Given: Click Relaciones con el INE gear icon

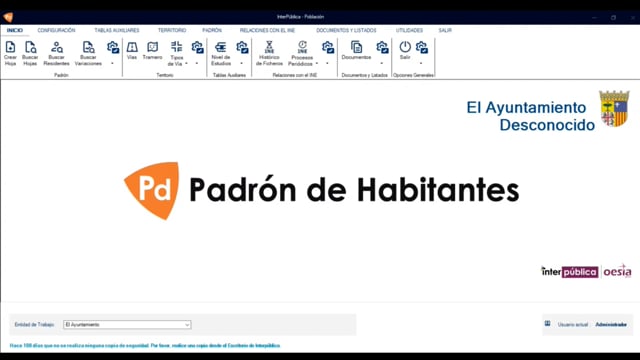Looking at the screenshot, I should (x=328, y=47).
